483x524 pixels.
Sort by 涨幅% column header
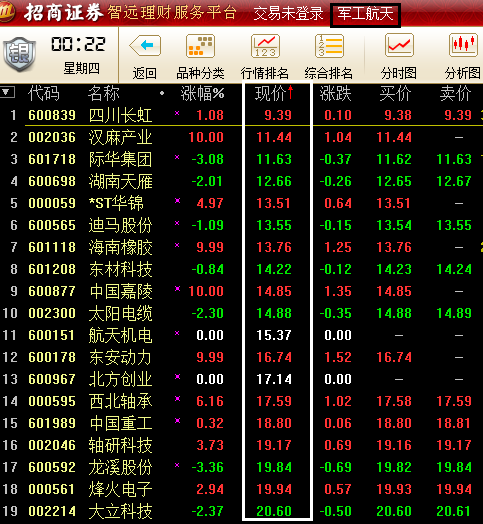coord(202,93)
